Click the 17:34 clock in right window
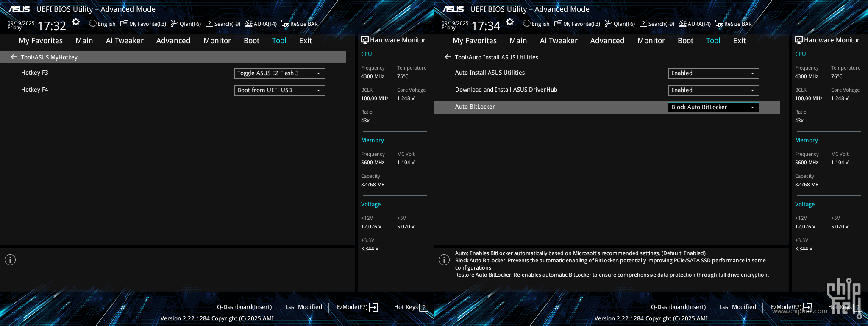868x326 pixels. 486,26
